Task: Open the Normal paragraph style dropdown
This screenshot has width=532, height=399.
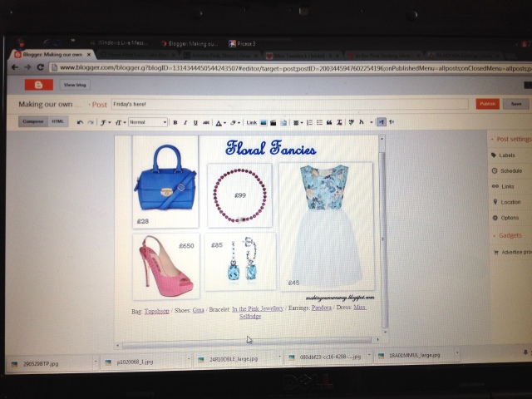Action: click(148, 122)
